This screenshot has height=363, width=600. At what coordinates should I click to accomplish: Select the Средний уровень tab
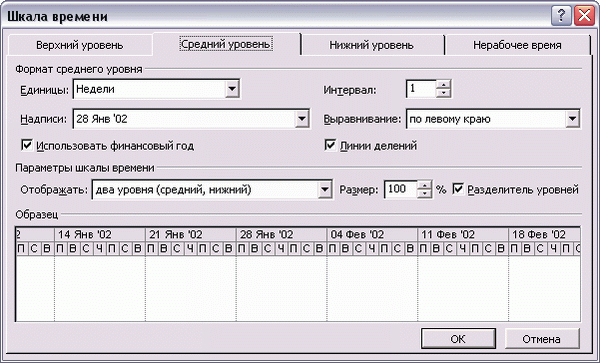226,44
